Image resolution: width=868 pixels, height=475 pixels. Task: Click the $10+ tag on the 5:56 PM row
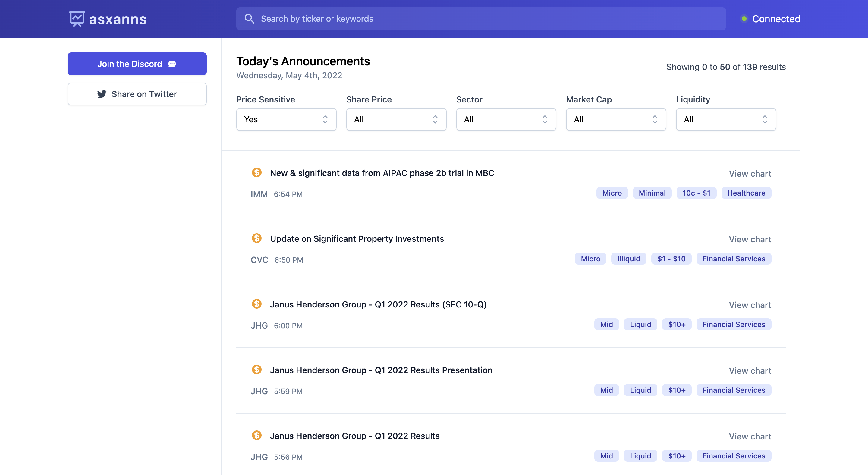[x=677, y=456]
